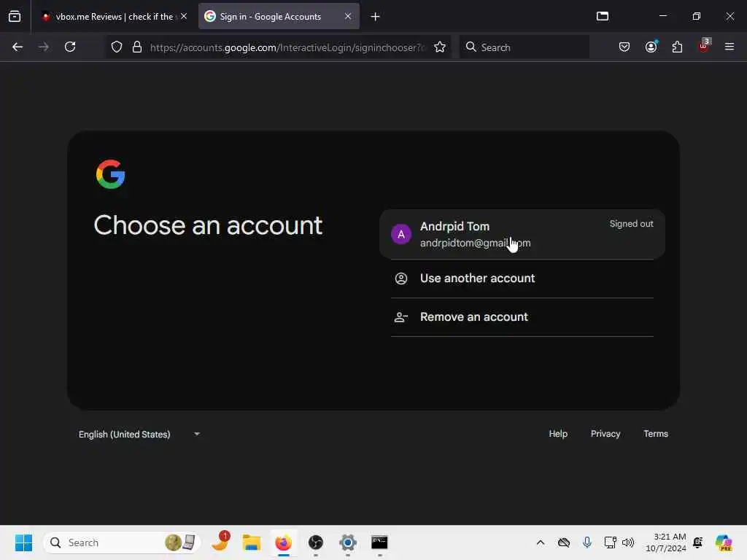Viewport: 747px width, 560px height.
Task: Open Settings gear from taskbar
Action: [348, 542]
